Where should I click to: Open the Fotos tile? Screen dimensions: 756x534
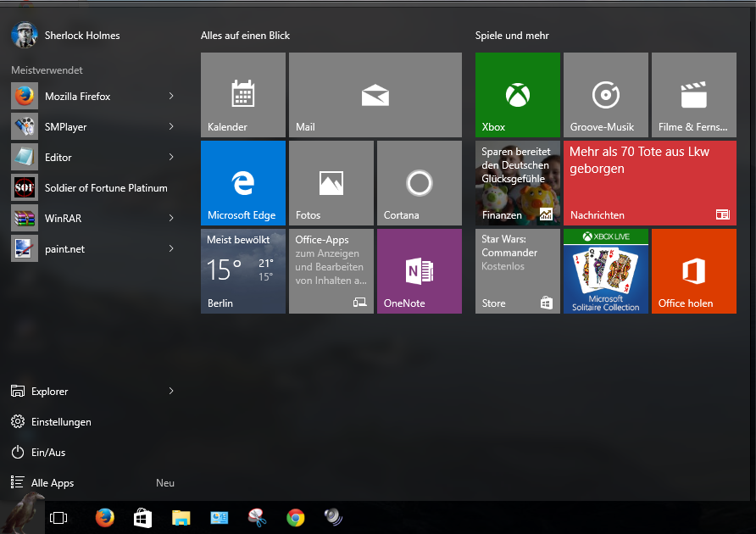(x=331, y=183)
